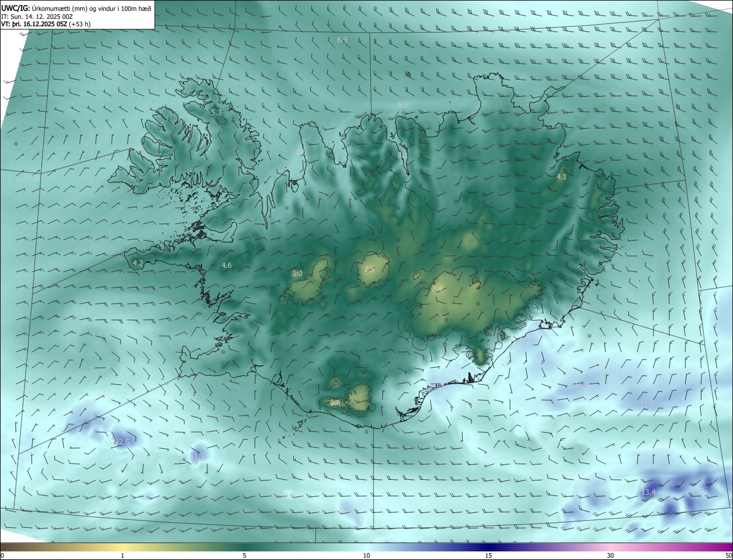The height and width of the screenshot is (560, 733).
Task: Click the pink part of the color scale near 30
Action: (x=610, y=547)
